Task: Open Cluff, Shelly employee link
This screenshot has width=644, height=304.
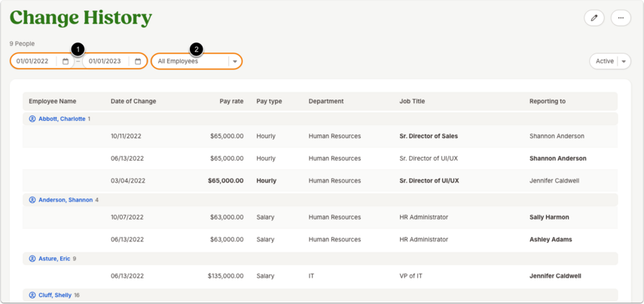Action: pos(55,295)
